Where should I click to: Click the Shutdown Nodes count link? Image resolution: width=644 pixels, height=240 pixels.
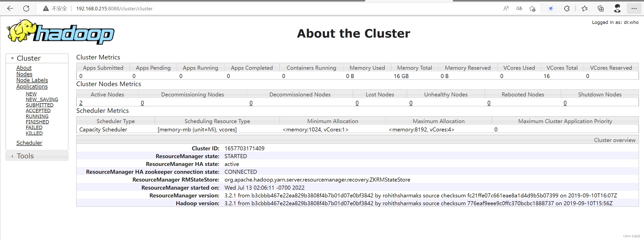pyautogui.click(x=565, y=103)
